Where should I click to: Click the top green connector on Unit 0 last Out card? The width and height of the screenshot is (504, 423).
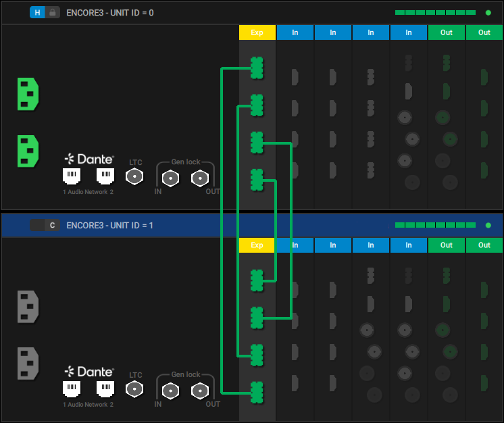484,77
